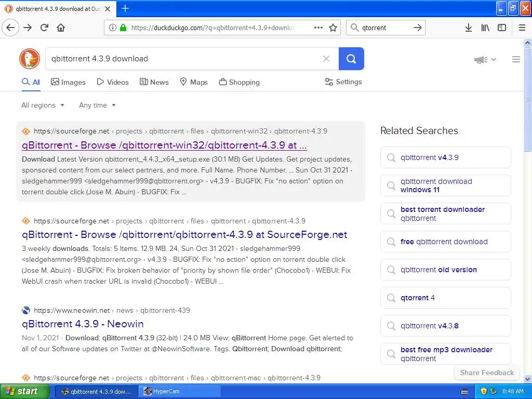
Task: Click the tray icon left of clock
Action: 494,391
